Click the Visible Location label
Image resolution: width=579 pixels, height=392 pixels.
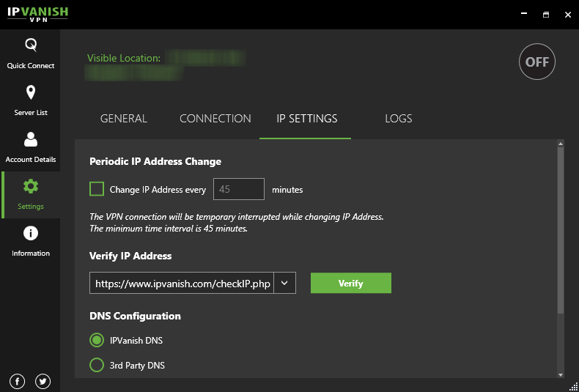[x=124, y=59]
